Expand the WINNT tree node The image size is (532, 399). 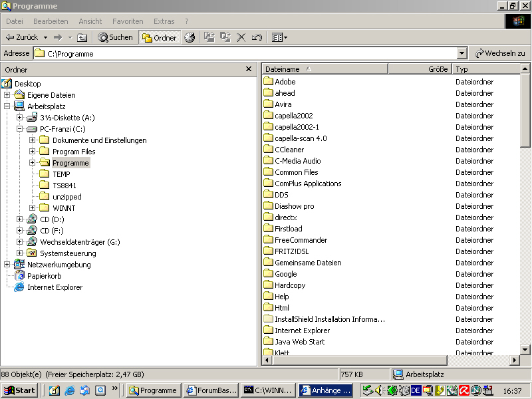[x=32, y=208]
